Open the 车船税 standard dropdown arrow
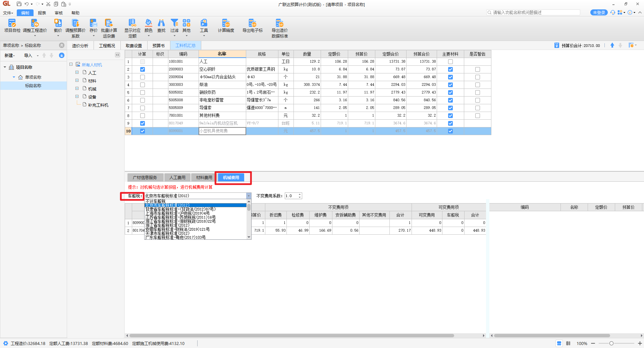This screenshot has width=644, height=348. pyautogui.click(x=249, y=196)
